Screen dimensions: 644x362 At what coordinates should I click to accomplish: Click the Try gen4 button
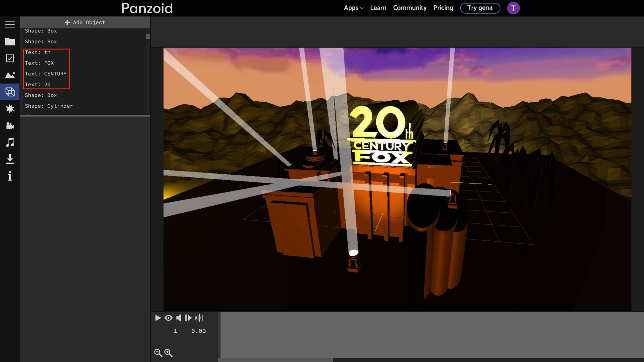480,8
